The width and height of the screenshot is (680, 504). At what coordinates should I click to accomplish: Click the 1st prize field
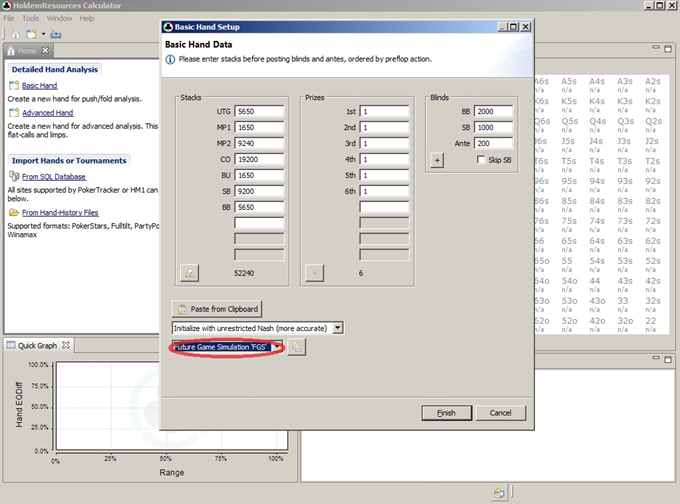click(384, 111)
